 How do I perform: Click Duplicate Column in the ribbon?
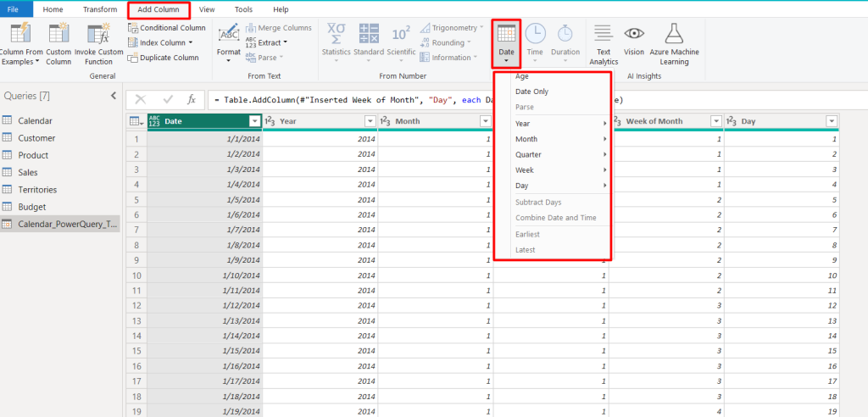164,58
